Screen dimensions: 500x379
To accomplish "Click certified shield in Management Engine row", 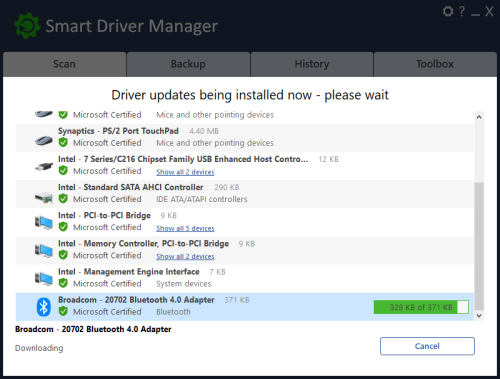I will click(63, 283).
